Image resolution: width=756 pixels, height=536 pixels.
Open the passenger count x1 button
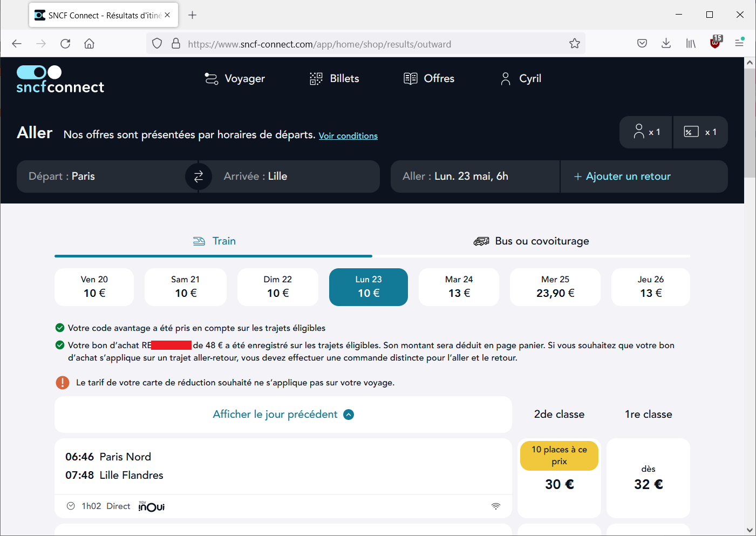click(x=646, y=132)
